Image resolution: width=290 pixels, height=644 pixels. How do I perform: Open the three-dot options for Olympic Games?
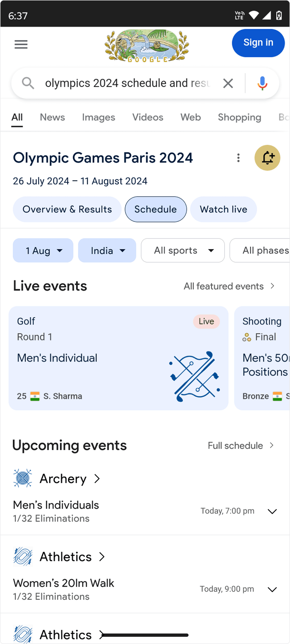[238, 158]
